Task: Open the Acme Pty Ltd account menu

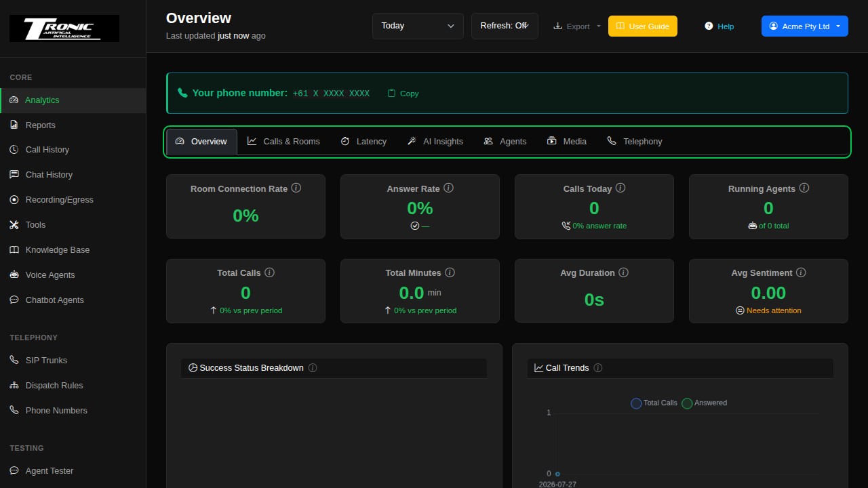Action: 805,26
